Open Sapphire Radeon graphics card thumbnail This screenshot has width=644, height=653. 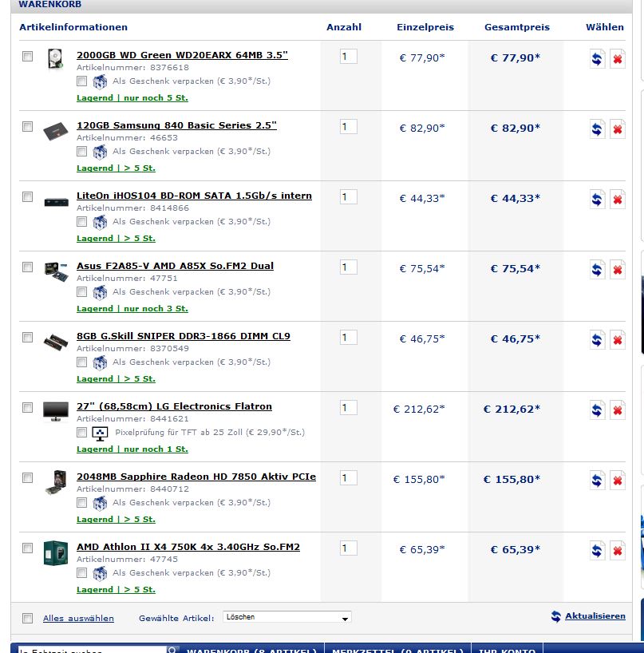pyautogui.click(x=57, y=482)
